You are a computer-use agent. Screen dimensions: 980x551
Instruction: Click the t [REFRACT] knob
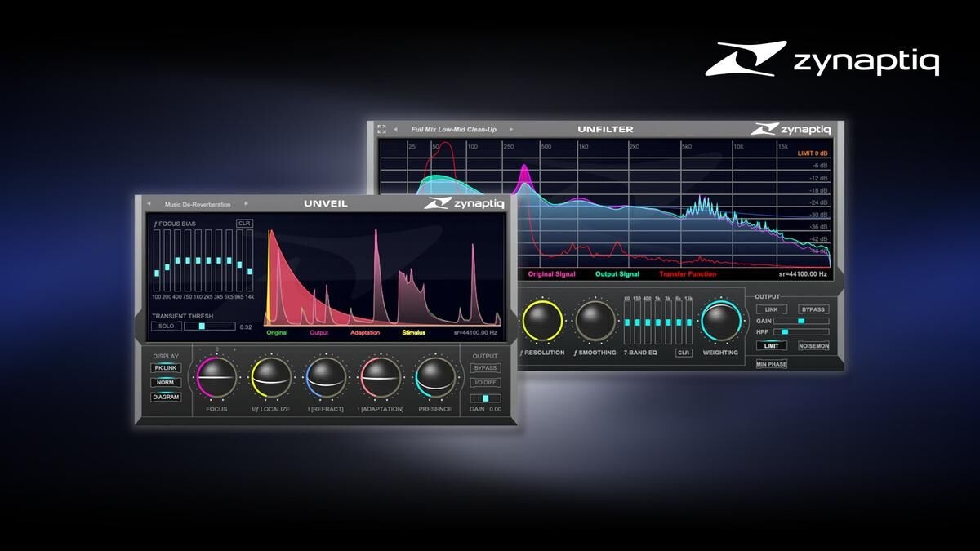coord(326,377)
